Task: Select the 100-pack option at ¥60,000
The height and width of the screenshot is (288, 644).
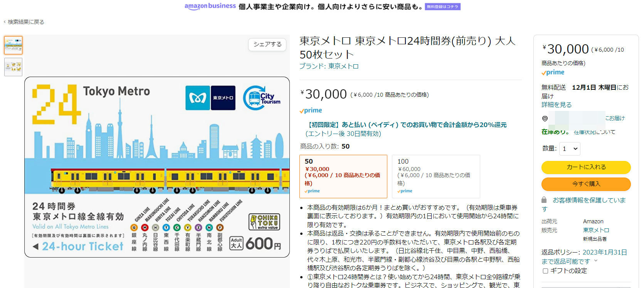Action: pos(436,176)
